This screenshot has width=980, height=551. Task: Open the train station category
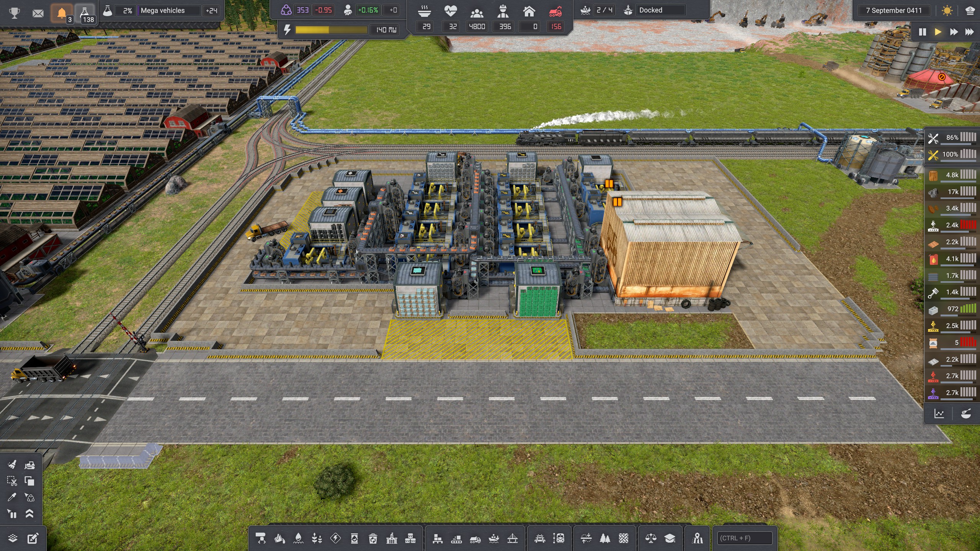tap(559, 539)
